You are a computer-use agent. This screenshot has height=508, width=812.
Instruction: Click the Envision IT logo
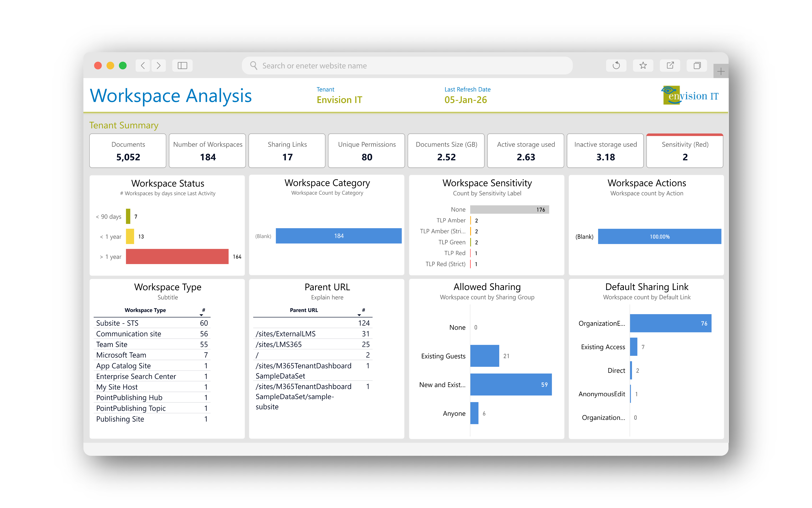(x=690, y=95)
